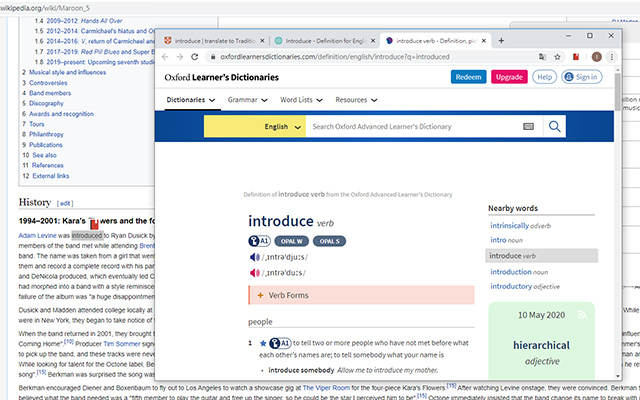
Task: Open the Dictionaries dropdown menu
Action: point(191,100)
